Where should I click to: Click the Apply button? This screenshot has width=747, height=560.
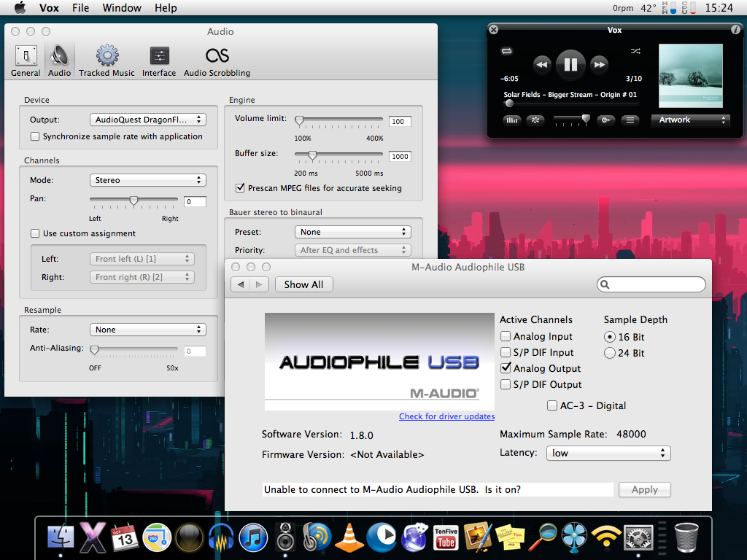[645, 489]
